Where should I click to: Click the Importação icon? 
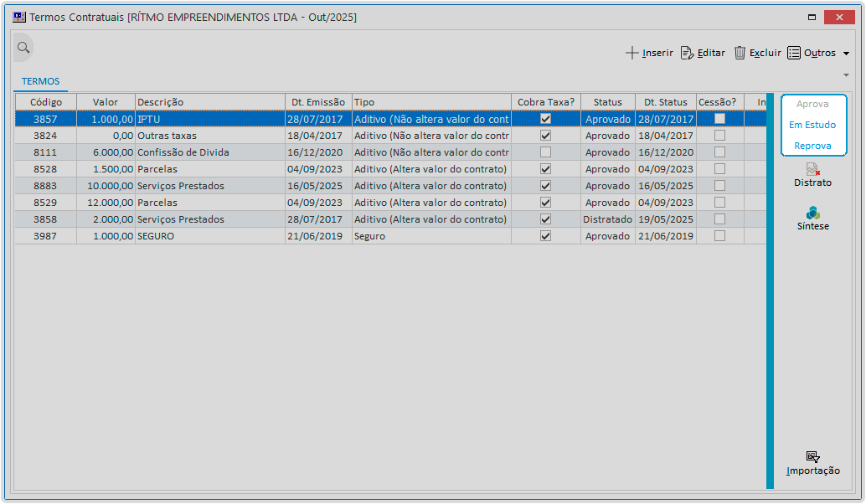click(x=812, y=456)
